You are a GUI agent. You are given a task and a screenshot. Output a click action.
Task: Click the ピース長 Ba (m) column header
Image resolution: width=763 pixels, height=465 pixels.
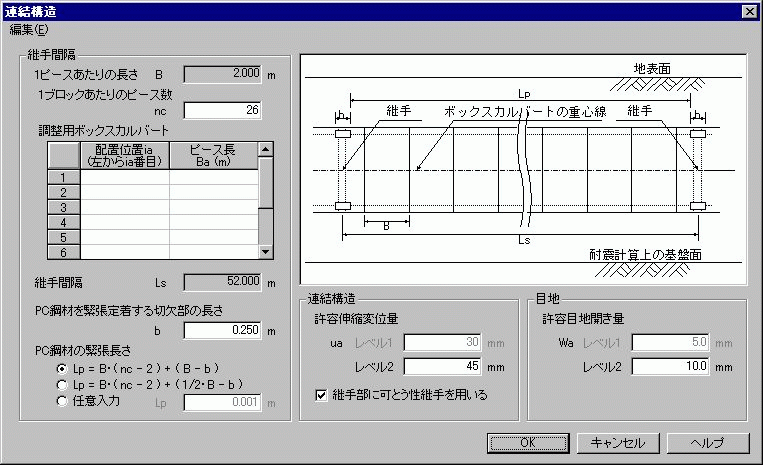tap(214, 156)
